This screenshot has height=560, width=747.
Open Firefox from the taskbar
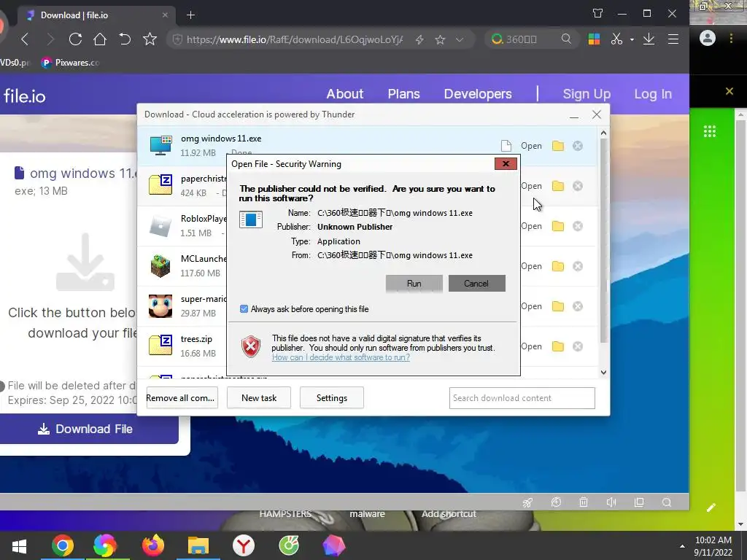153,545
